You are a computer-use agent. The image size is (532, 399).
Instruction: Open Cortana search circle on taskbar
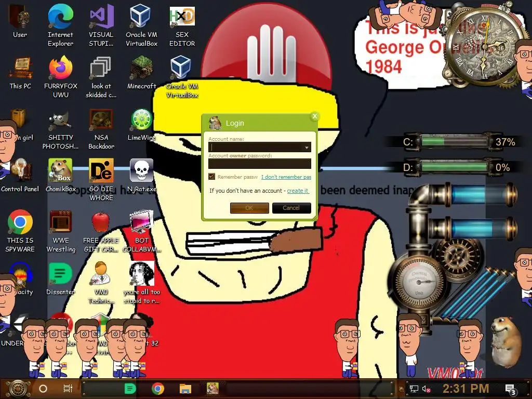click(43, 389)
